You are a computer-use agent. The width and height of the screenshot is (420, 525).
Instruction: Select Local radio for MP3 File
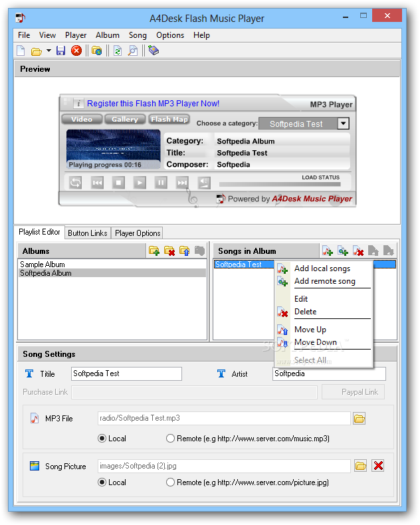point(102,439)
